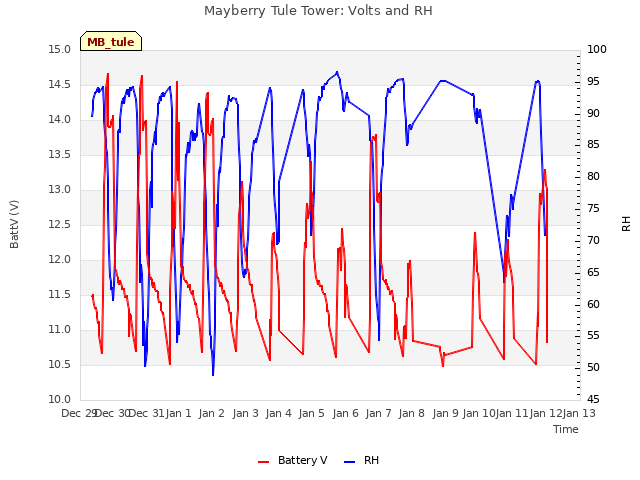Image resolution: width=640 pixels, height=480 pixels.
Task: Click the 10.5 voltage axis value
Action: coord(59,364)
